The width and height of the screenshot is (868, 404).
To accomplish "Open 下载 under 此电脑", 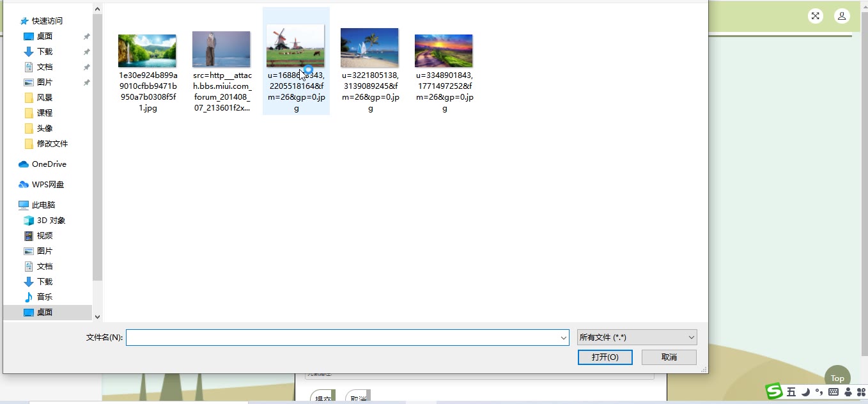I will (x=38, y=282).
